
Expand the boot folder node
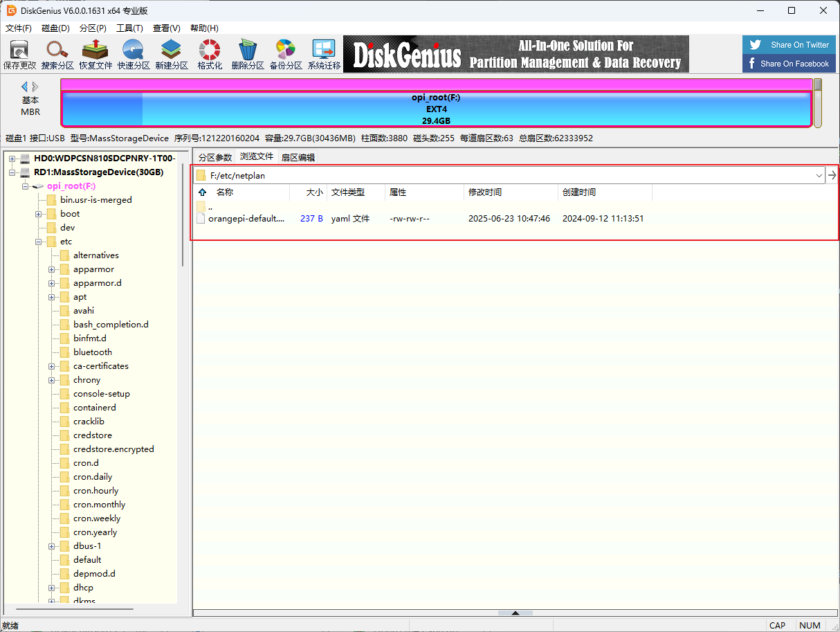tap(38, 214)
